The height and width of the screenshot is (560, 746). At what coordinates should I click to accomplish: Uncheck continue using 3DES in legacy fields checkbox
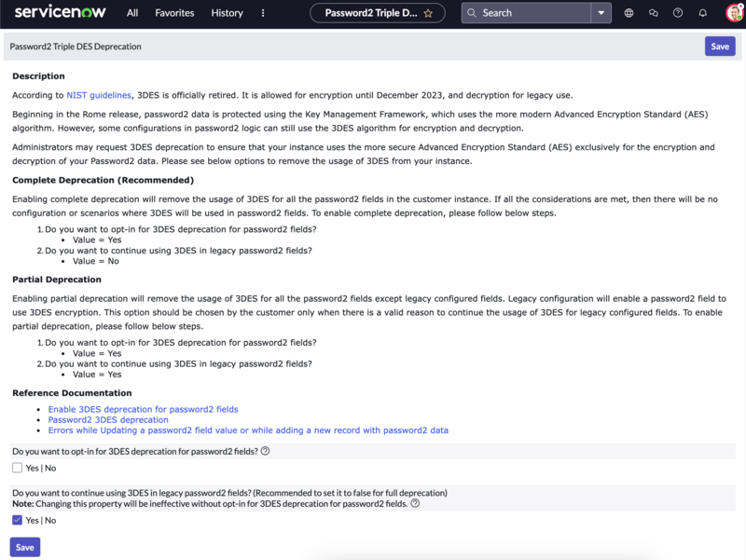[17, 520]
